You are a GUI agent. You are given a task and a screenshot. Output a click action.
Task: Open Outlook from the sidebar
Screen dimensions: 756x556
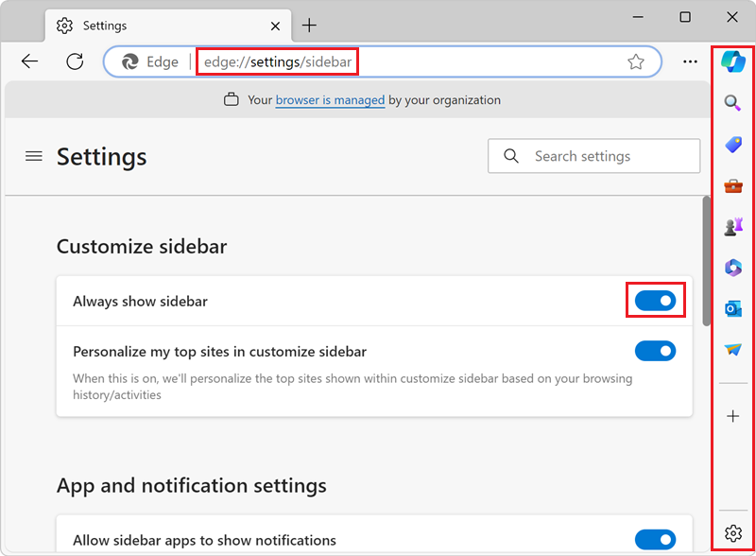[x=732, y=308]
